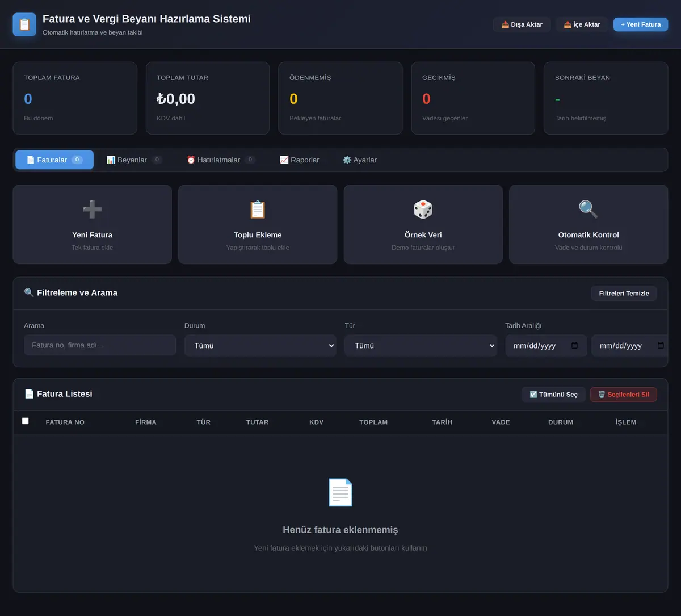This screenshot has height=616, width=681.
Task: Click the GECİKMİŞ overdue stat label
Action: [439, 78]
